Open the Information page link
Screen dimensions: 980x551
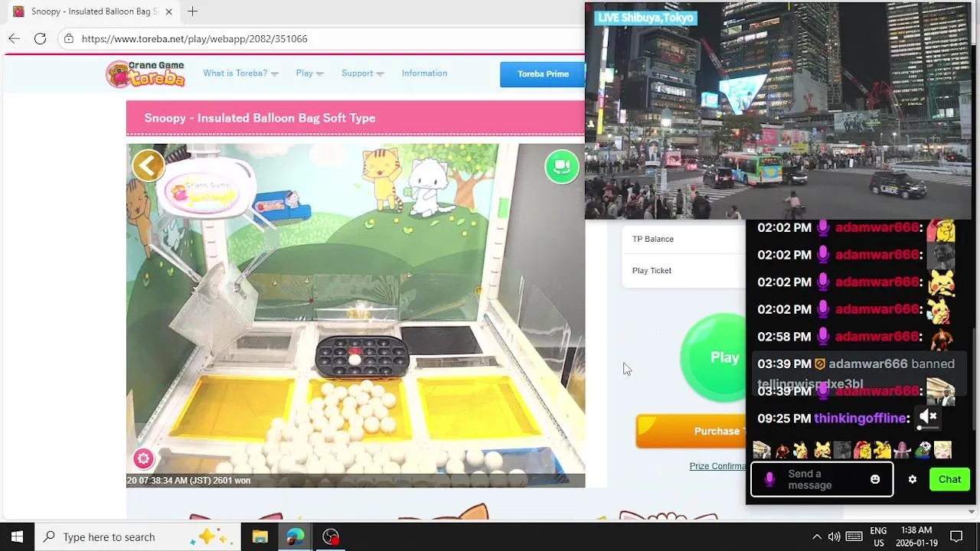click(424, 73)
